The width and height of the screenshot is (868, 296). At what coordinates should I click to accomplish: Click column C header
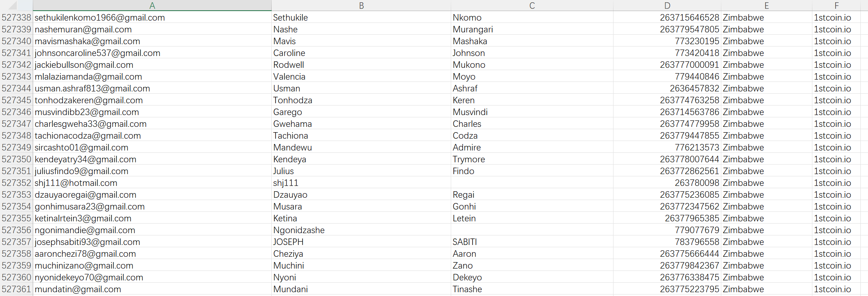pyautogui.click(x=532, y=5)
